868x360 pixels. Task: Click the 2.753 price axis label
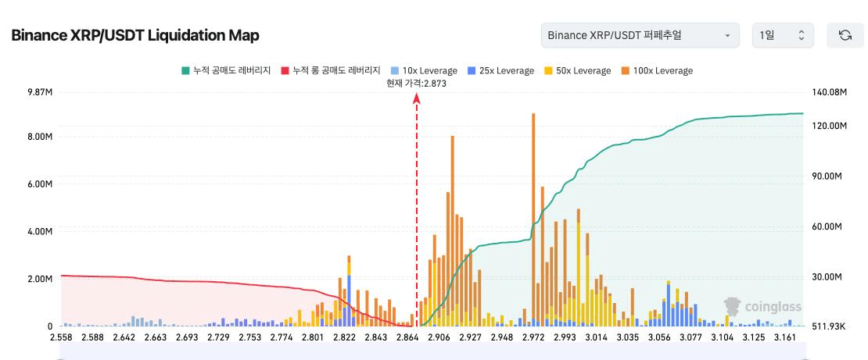(x=250, y=337)
